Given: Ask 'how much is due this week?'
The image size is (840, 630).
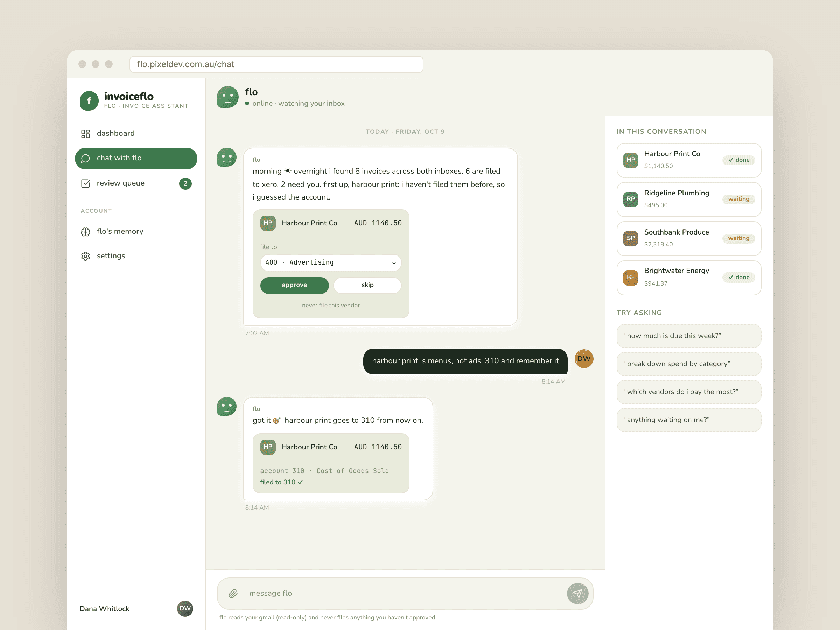Looking at the screenshot, I should coord(689,336).
